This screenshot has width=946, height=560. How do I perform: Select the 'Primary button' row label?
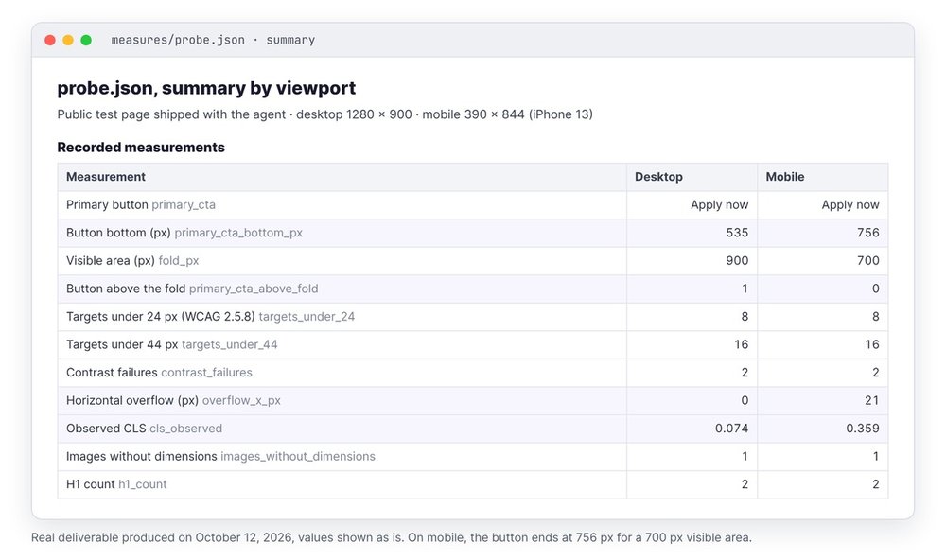[107, 204]
